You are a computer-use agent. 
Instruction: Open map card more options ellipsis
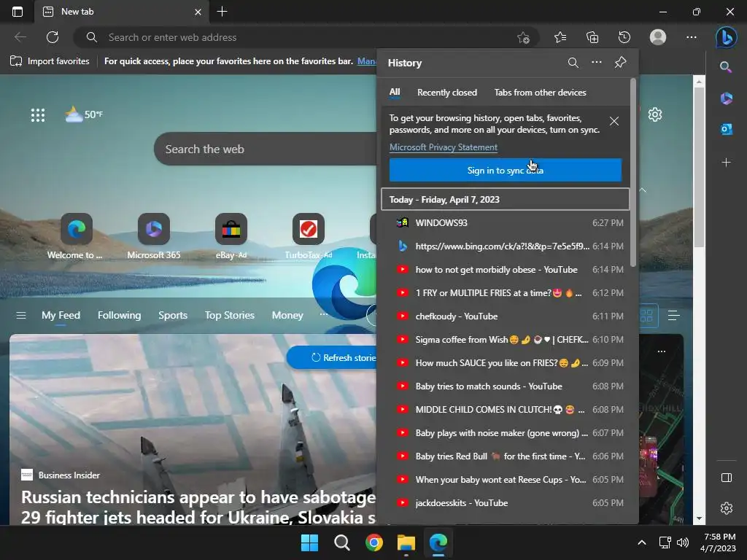(x=661, y=351)
